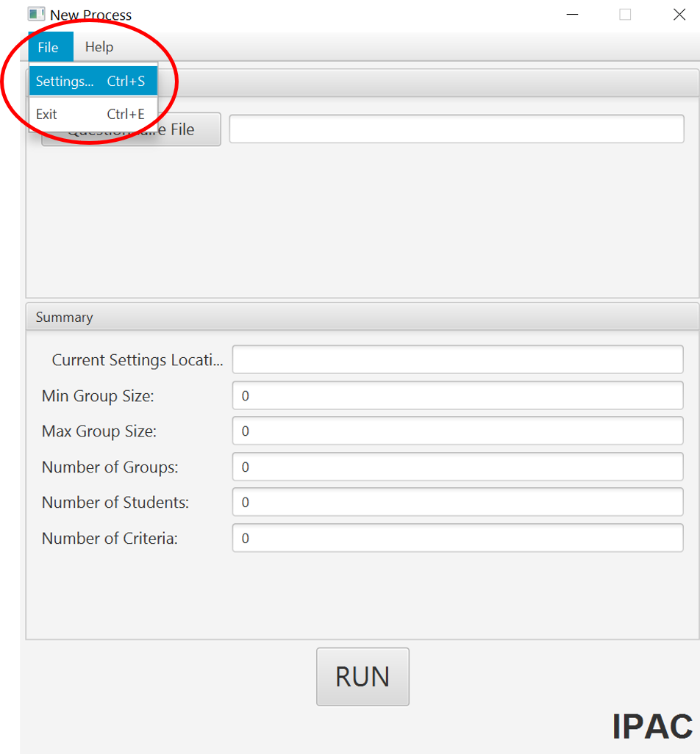Close the New Process window
Image resolution: width=700 pixels, height=754 pixels.
pos(679,14)
